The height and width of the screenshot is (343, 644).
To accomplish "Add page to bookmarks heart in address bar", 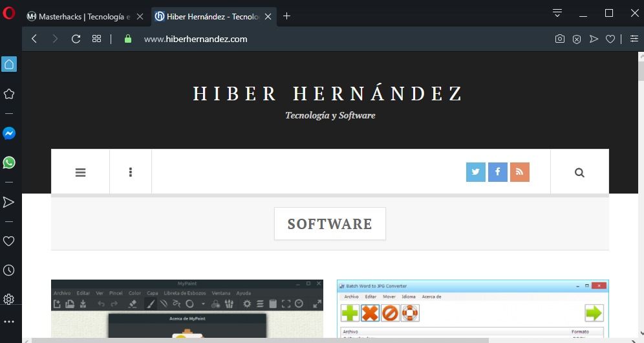I will 610,39.
